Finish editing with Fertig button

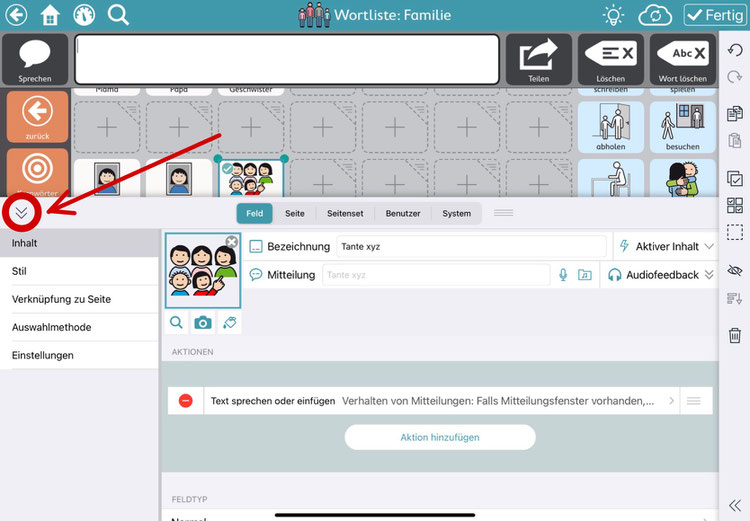point(715,15)
